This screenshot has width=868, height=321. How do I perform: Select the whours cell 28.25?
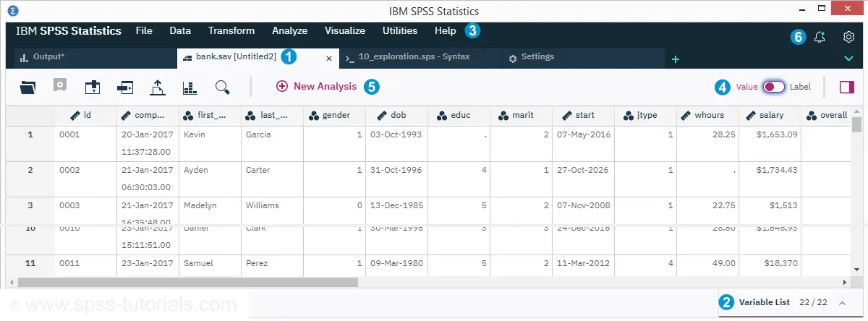point(707,143)
